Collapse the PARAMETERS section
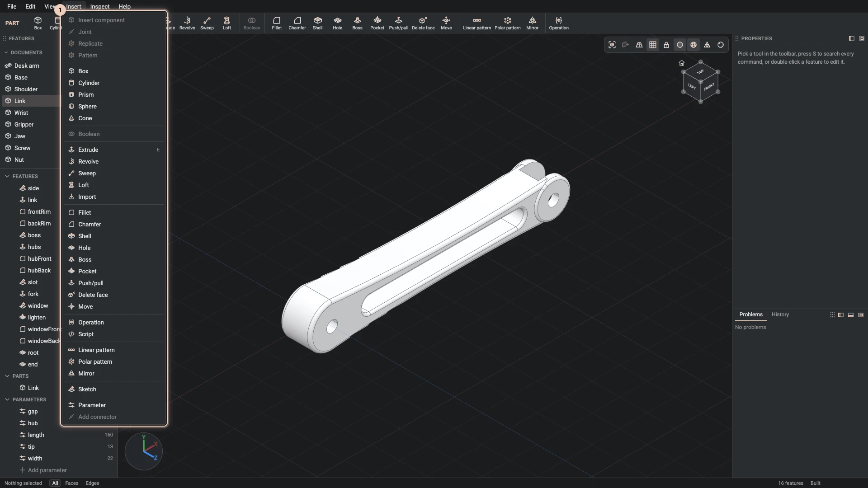Screen dimensions: 868x488 [x=7, y=399]
